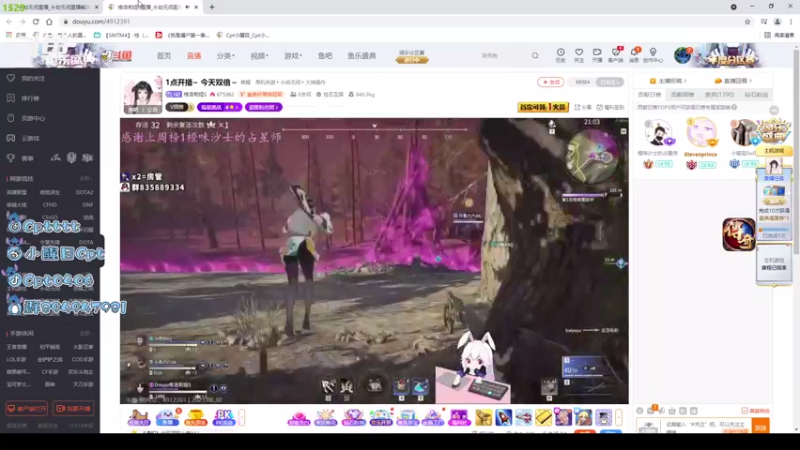Click the orange 发送 send button
800x450 pixels.
(761, 428)
